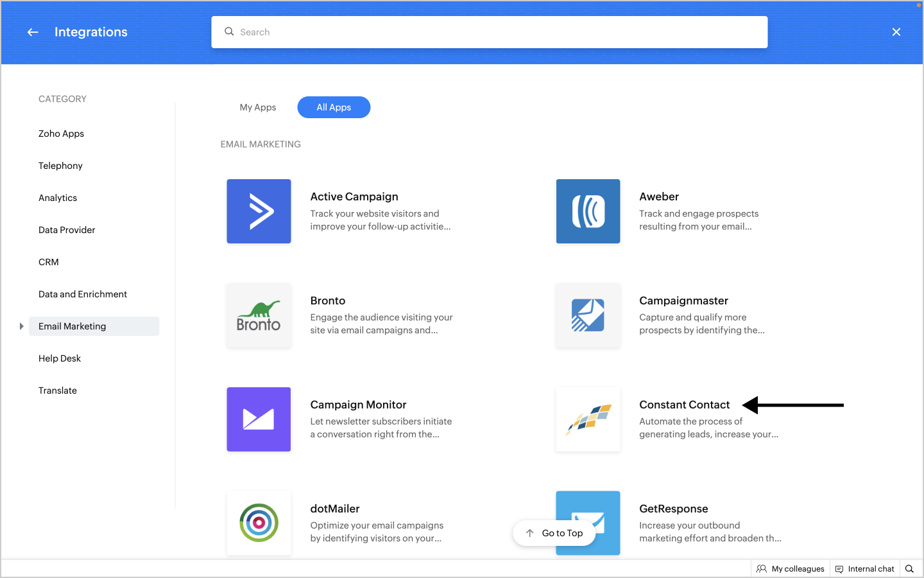The height and width of the screenshot is (578, 924).
Task: Switch to the All Apps tab
Action: [334, 107]
